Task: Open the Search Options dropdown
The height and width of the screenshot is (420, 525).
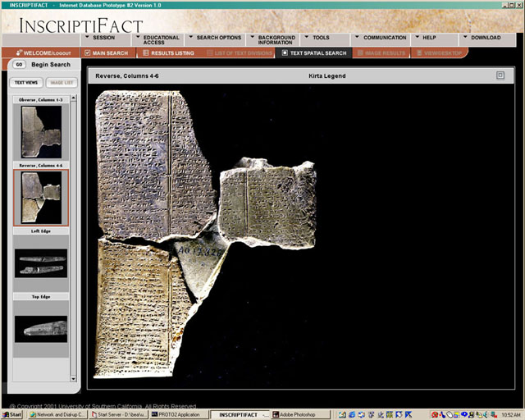Action: [215, 40]
